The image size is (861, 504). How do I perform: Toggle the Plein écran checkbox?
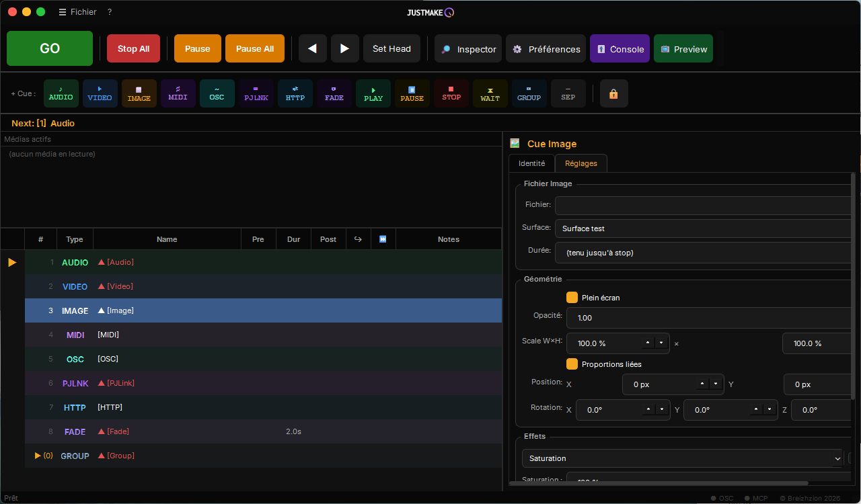pos(572,297)
